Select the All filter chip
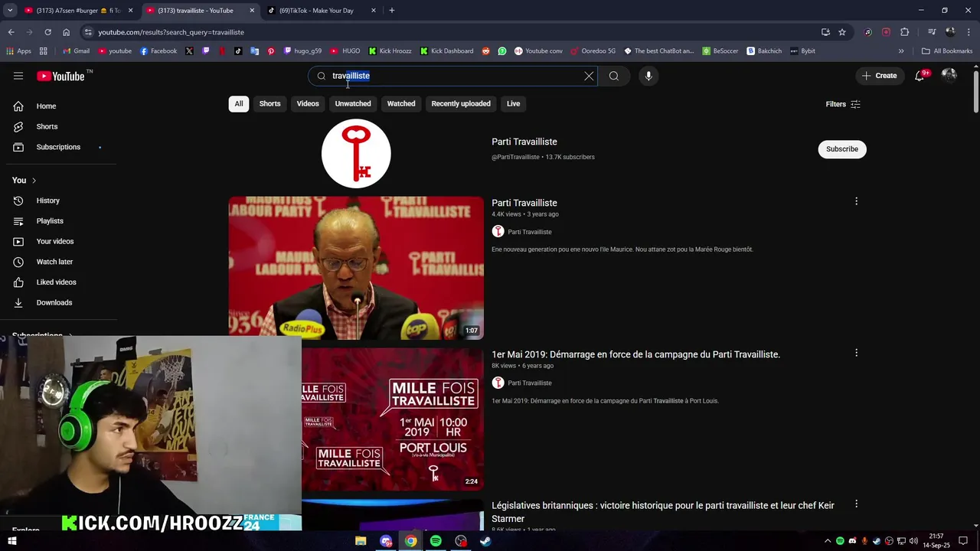The image size is (980, 551). point(239,103)
